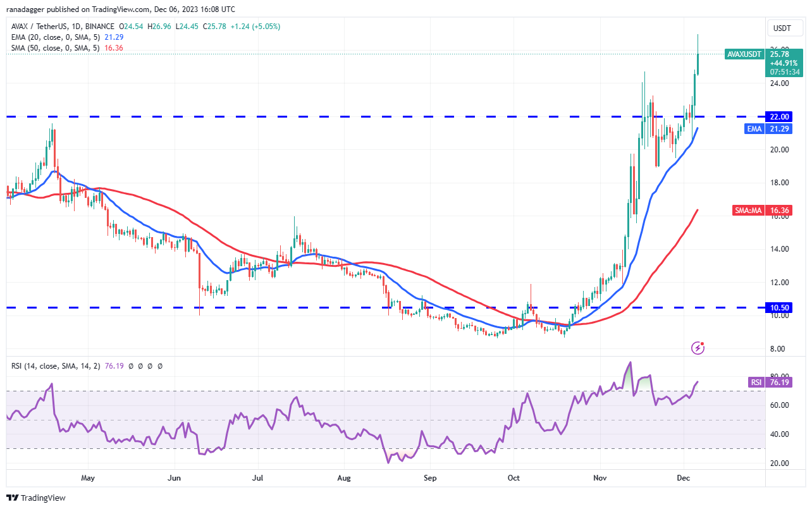This screenshot has height=509, width=812.
Task: Click the TradingView logo icon
Action: (12, 498)
